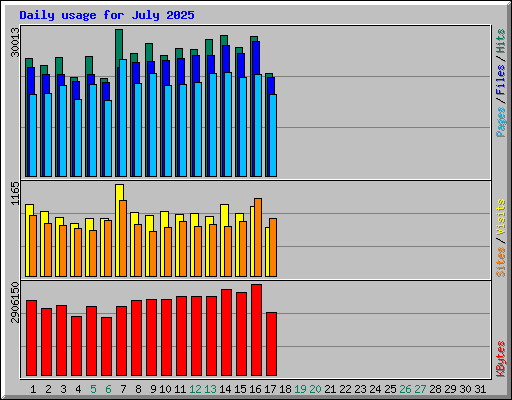The width and height of the screenshot is (512, 400).
Task: Click day label 1 on the x-axis
Action: click(33, 389)
